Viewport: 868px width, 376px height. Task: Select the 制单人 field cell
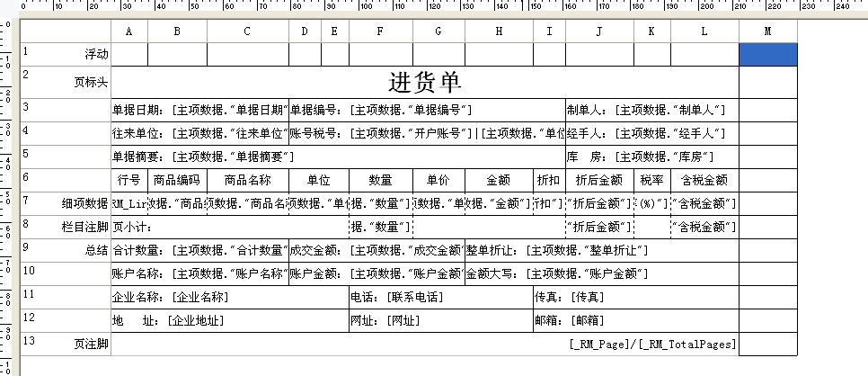pyautogui.click(x=652, y=111)
